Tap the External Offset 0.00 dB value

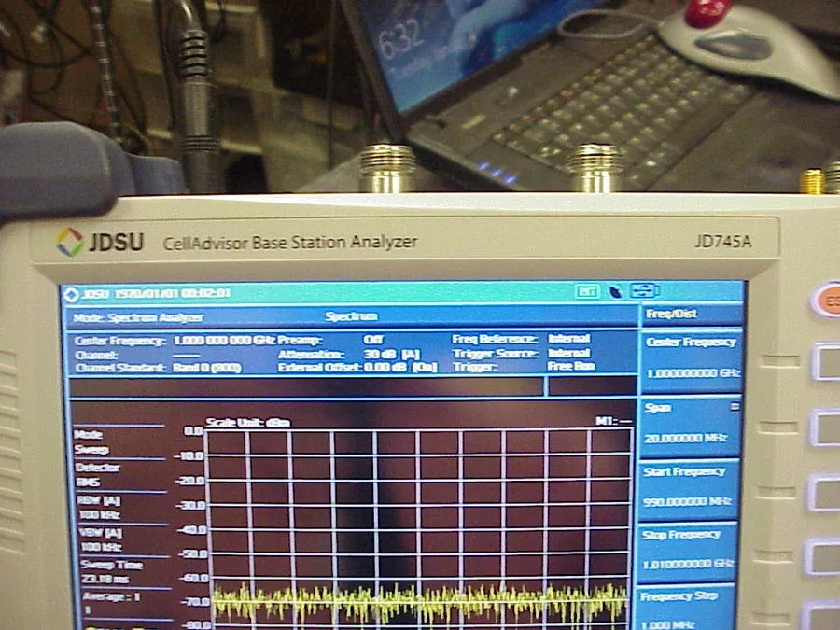(x=400, y=368)
